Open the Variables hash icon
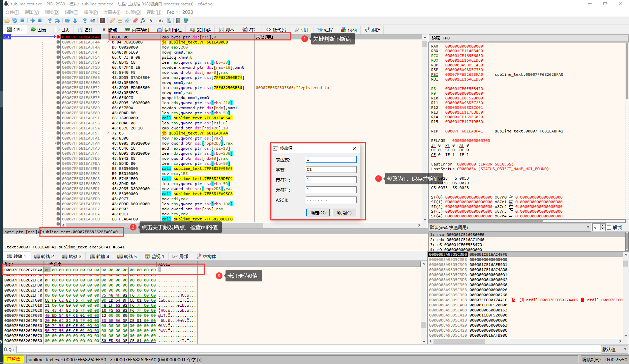The image size is (629, 364). pyautogui.click(x=151, y=21)
